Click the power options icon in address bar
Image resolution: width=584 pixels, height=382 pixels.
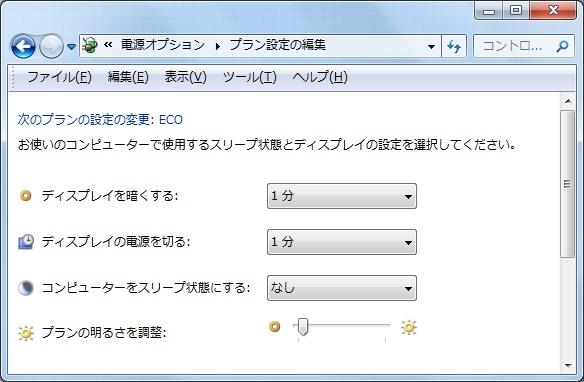pyautogui.click(x=89, y=45)
